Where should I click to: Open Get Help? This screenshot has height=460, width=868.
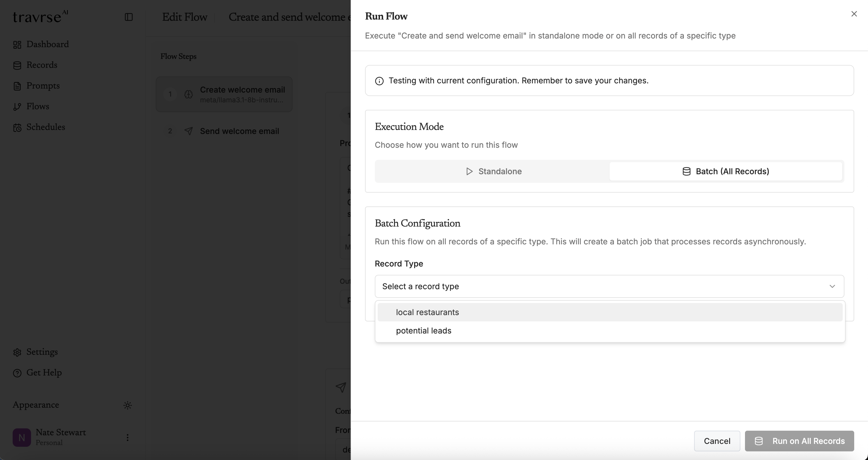click(44, 372)
